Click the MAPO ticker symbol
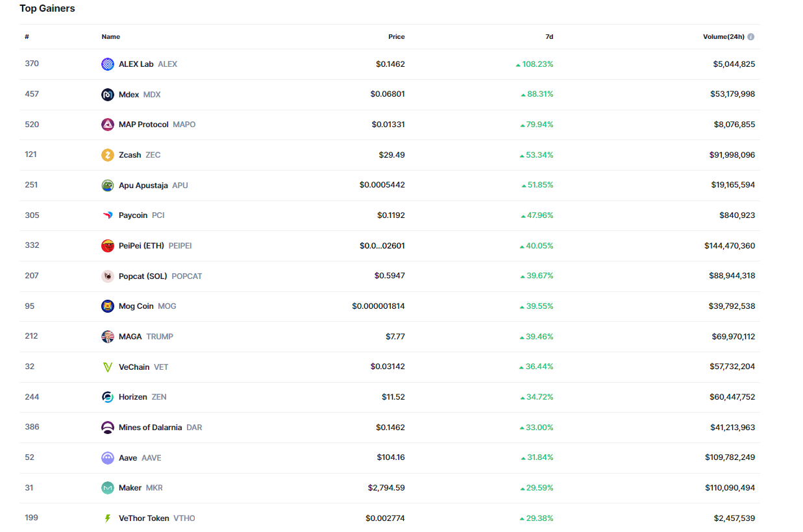Image resolution: width=803 pixels, height=532 pixels. [184, 125]
